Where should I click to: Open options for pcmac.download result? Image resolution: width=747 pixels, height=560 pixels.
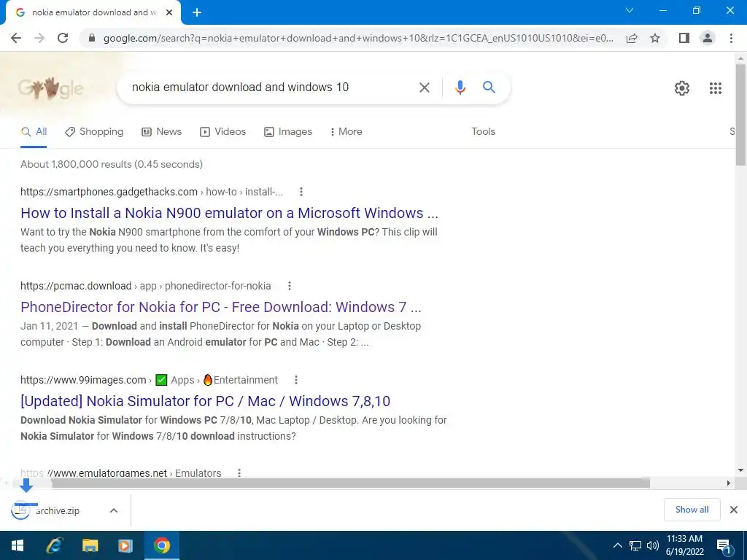(289, 286)
